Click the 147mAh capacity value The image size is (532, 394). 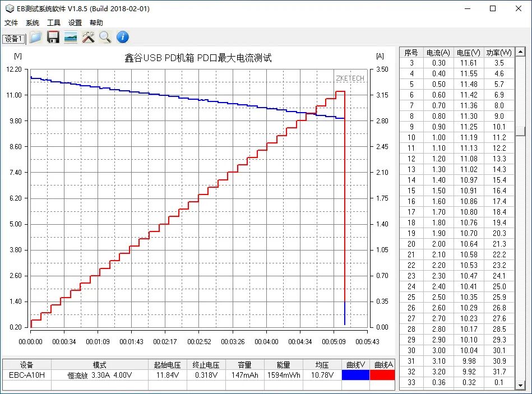point(244,375)
